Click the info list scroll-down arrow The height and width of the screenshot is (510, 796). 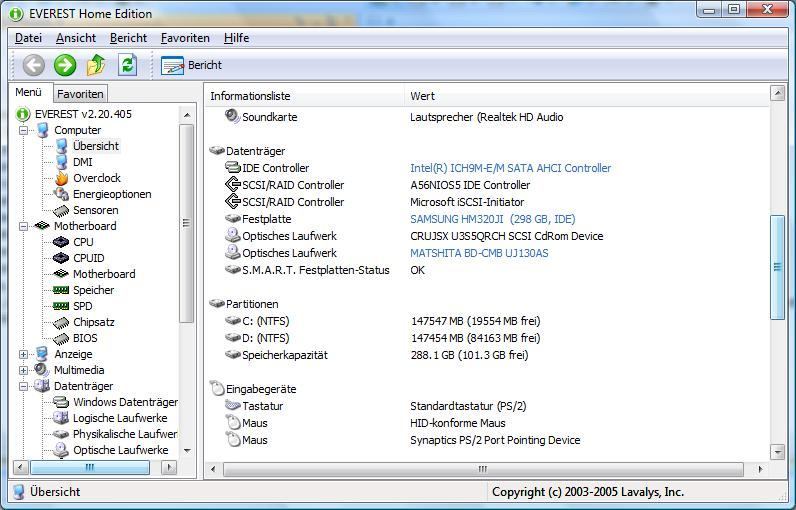click(x=777, y=451)
